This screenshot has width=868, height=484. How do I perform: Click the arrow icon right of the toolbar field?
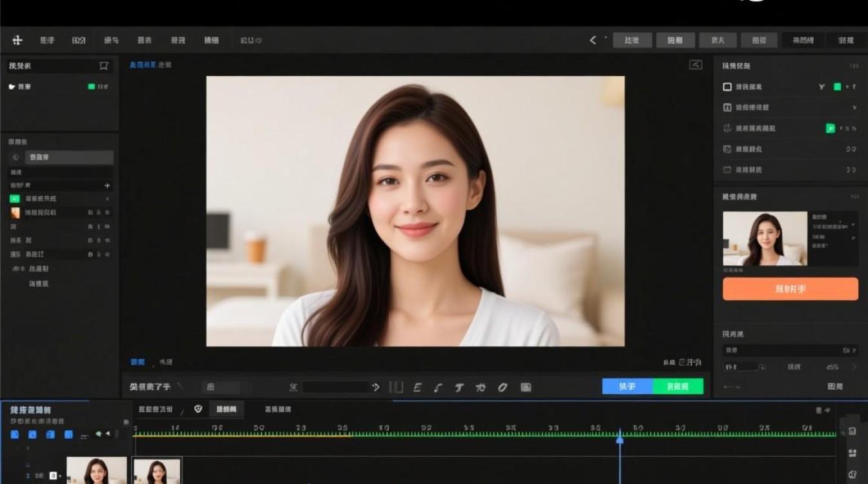click(x=376, y=387)
